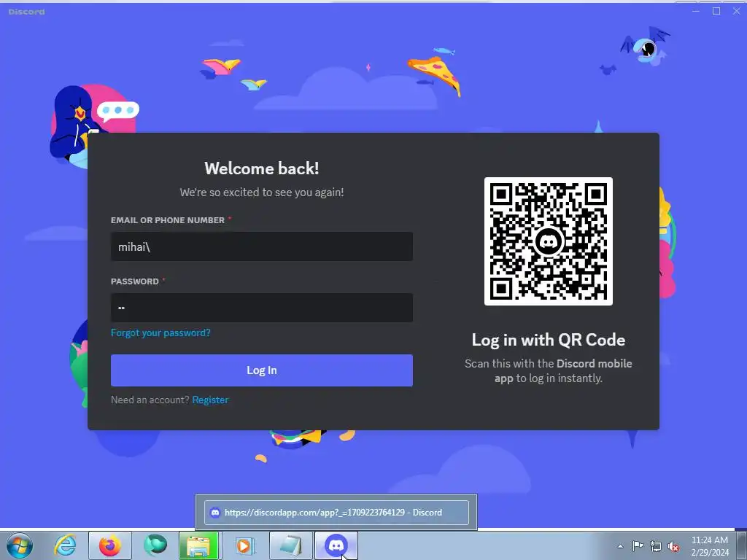Viewport: 747px width, 560px height.
Task: Click the Email or Phone Number field
Action: click(x=262, y=246)
